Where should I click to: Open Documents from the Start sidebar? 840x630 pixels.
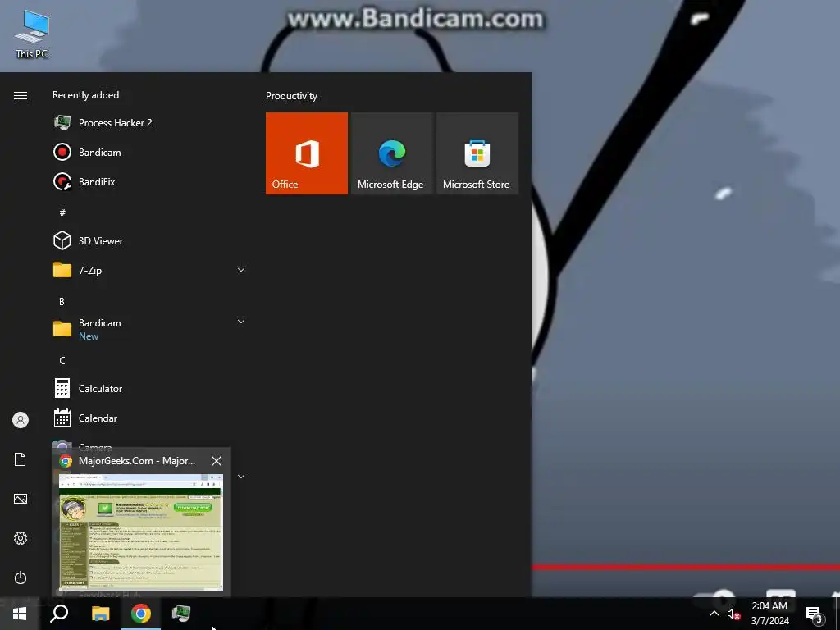click(x=21, y=459)
